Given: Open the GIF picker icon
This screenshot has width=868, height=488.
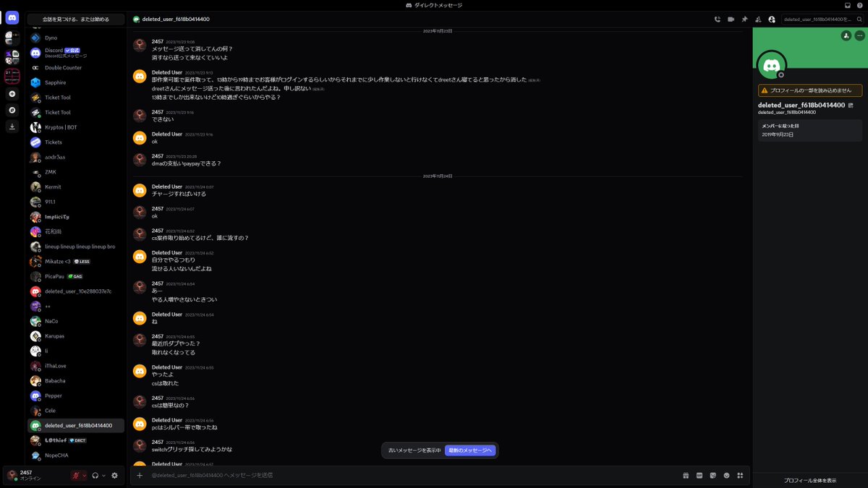Looking at the screenshot, I should pos(699,475).
